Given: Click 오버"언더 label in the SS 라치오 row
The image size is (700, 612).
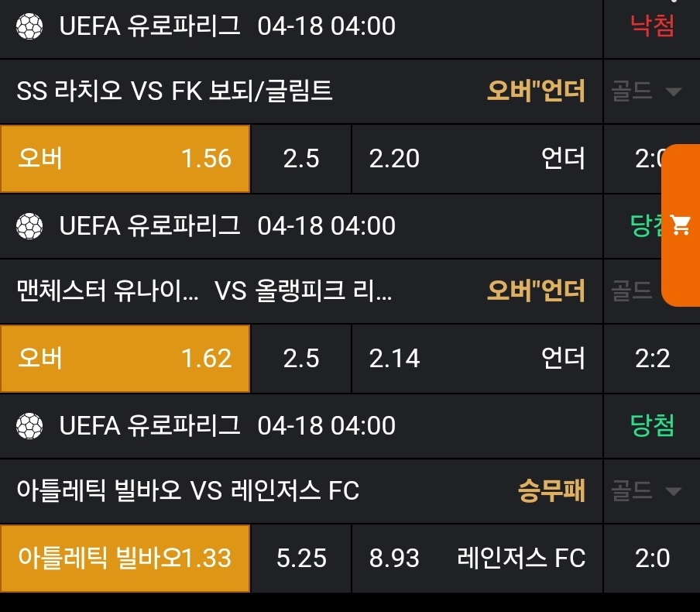Looking at the screenshot, I should (x=536, y=92).
